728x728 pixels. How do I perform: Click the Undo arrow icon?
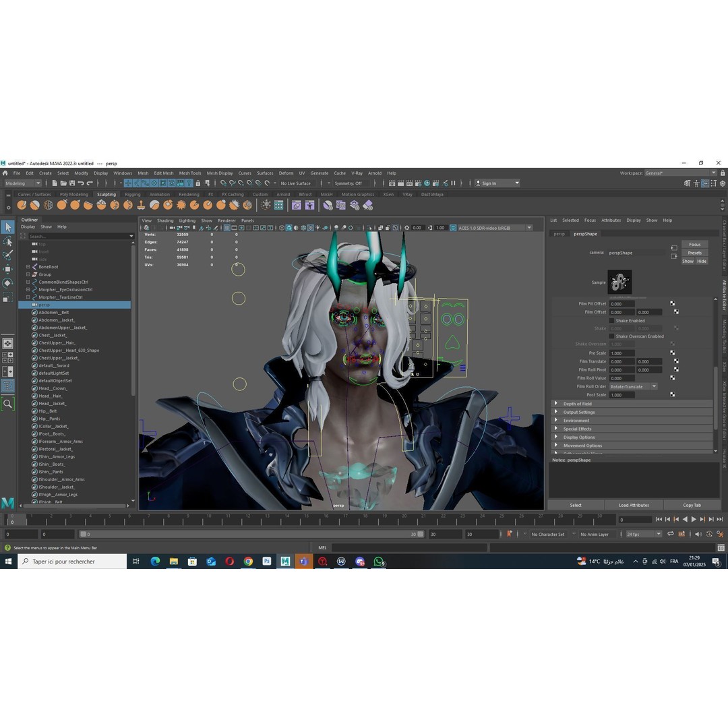(x=81, y=183)
